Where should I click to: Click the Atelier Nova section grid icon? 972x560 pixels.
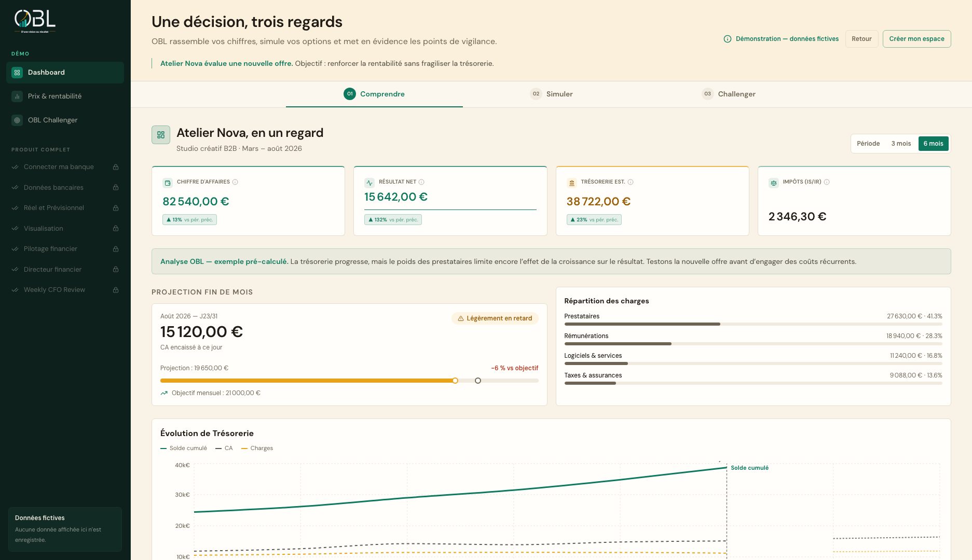pyautogui.click(x=161, y=135)
